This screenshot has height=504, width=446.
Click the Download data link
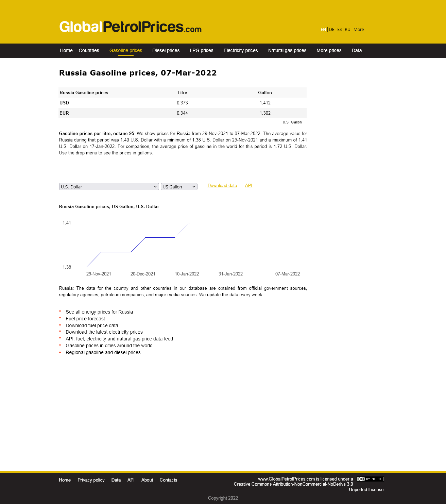coord(222,186)
